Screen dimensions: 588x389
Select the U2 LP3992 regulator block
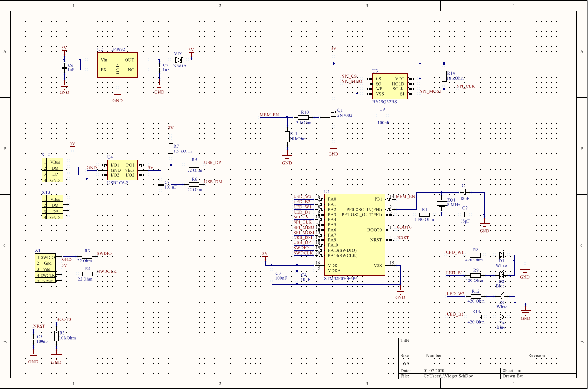pyautogui.click(x=117, y=64)
